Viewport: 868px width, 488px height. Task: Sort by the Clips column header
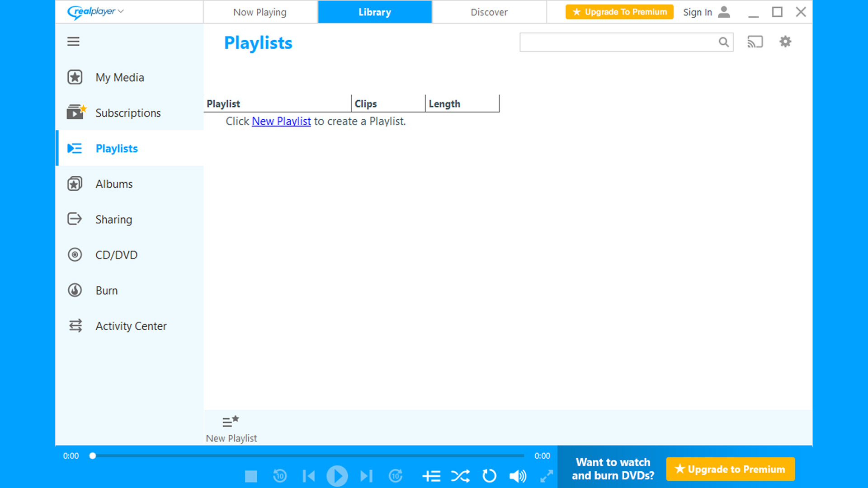point(388,103)
